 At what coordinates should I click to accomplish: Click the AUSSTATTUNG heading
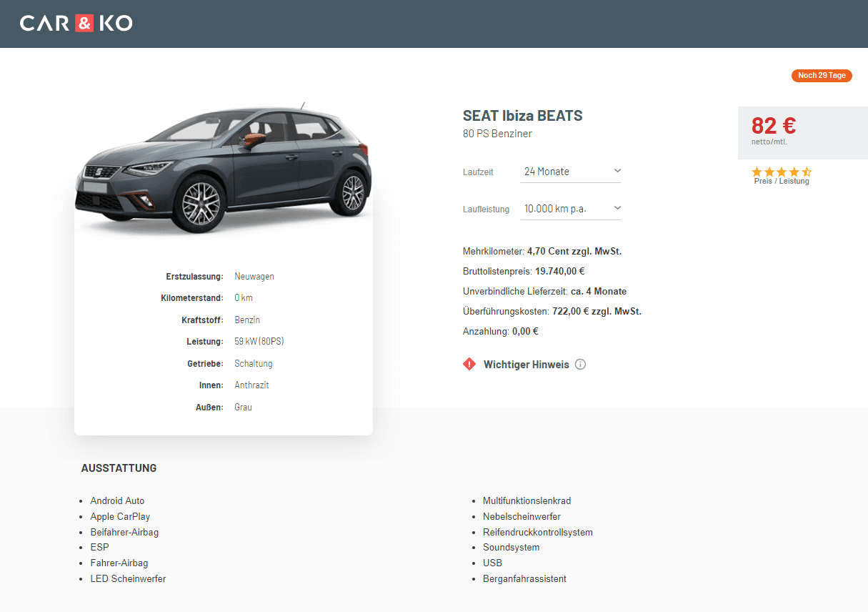pos(119,468)
